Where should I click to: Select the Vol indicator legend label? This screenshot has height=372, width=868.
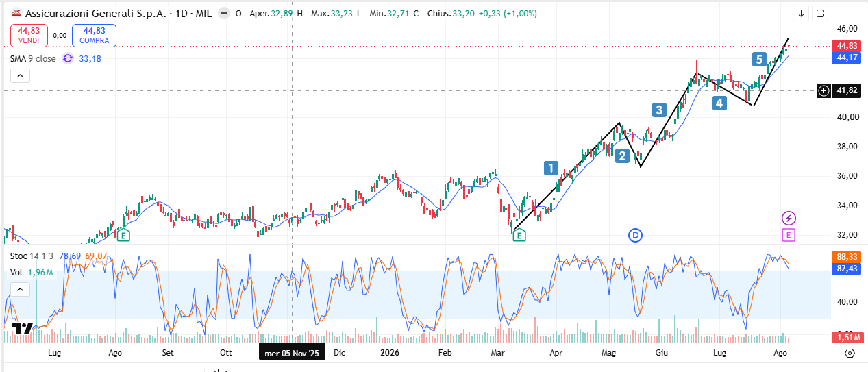coord(16,272)
